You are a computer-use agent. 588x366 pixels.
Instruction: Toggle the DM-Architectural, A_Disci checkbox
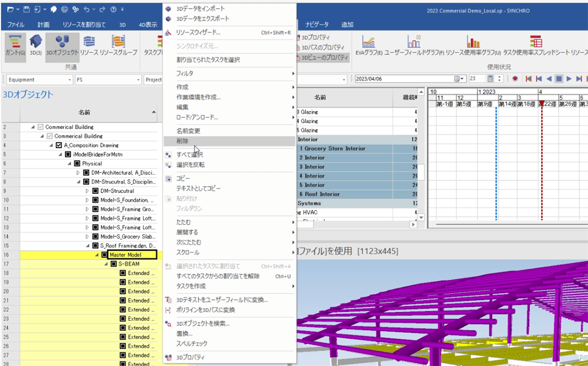86,173
